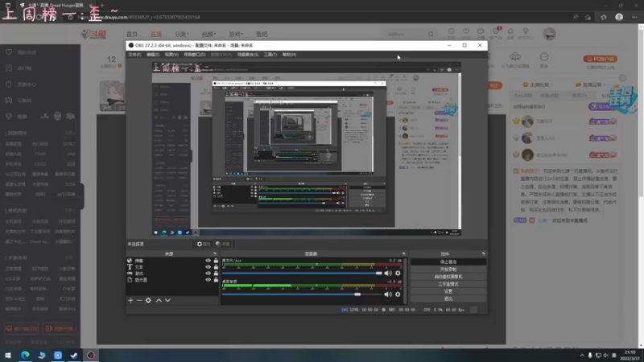Screen dimensions: 644x362
Task: Toggle visibility eye of the browser source
Action: (208, 261)
